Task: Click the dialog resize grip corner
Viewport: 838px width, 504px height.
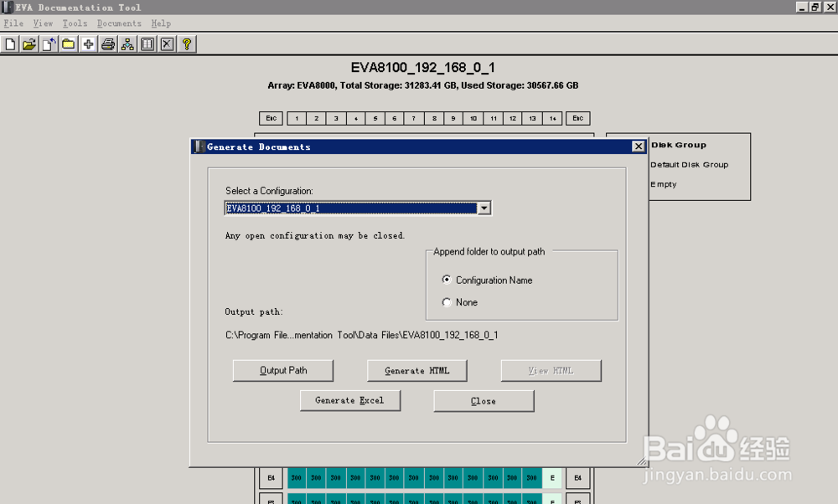Action: 642,462
